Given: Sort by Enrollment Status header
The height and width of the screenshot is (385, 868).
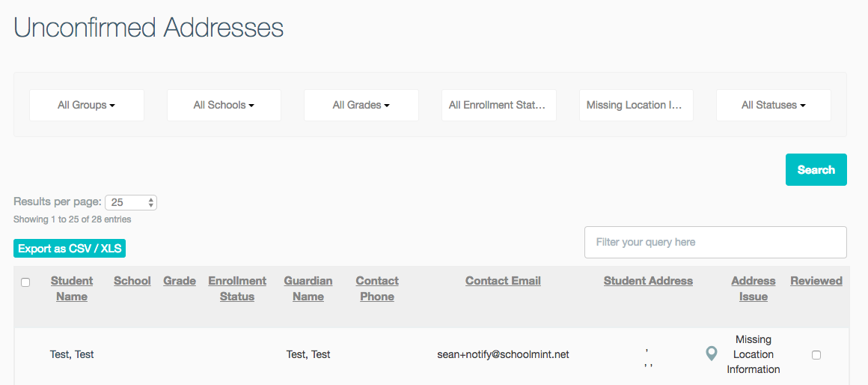Looking at the screenshot, I should 237,288.
